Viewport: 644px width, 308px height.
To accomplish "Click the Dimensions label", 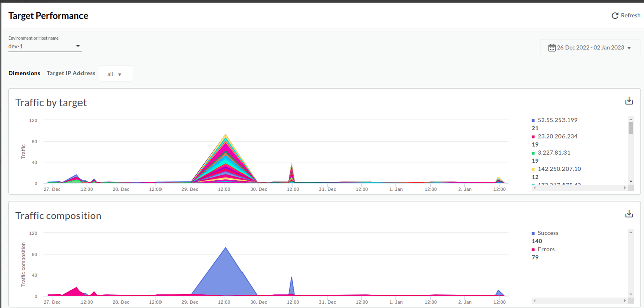I will [x=24, y=73].
